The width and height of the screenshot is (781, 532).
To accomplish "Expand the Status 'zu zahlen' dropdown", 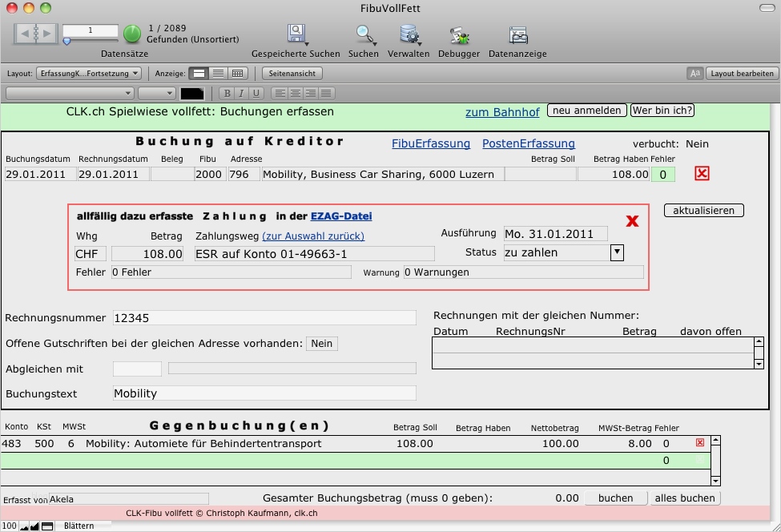I will [617, 252].
